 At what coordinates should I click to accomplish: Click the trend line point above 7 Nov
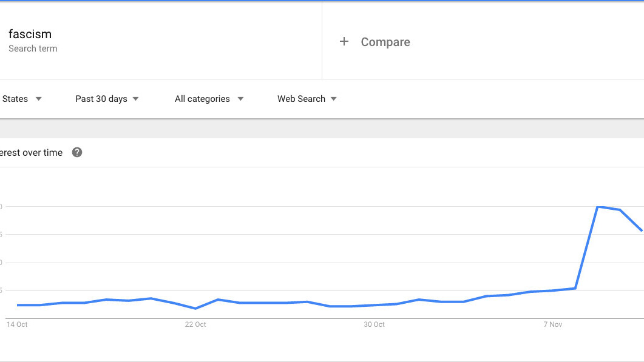[x=552, y=290]
